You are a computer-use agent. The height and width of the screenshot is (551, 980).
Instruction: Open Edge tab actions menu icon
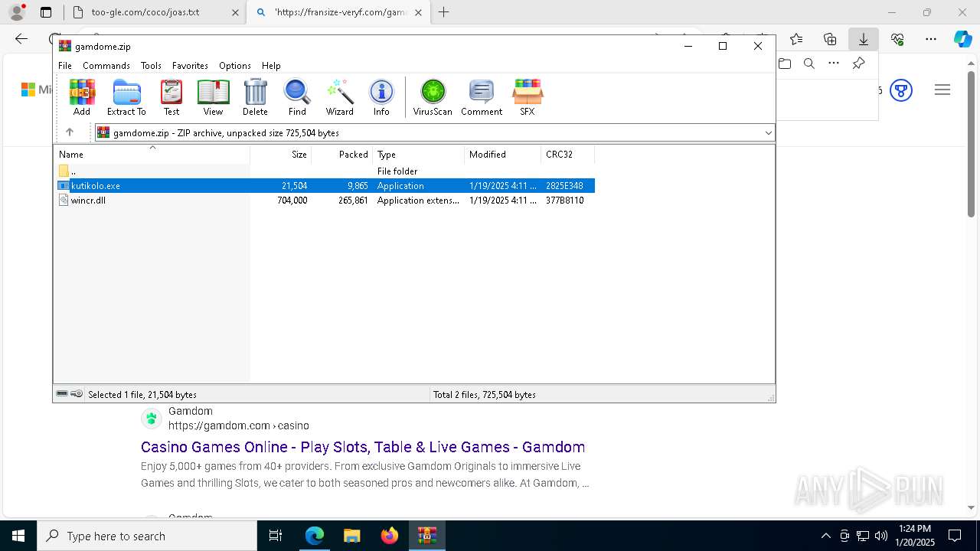pos(46,12)
